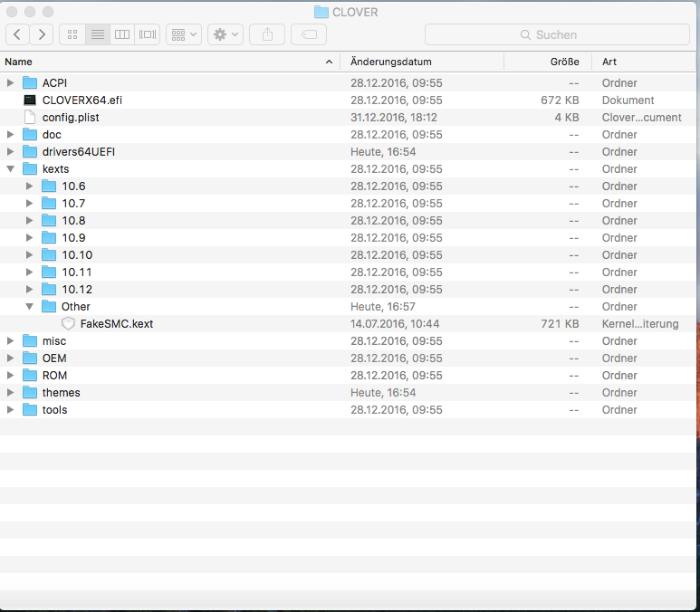Switch to column view
Image resolution: width=700 pixels, height=612 pixels.
[122, 34]
